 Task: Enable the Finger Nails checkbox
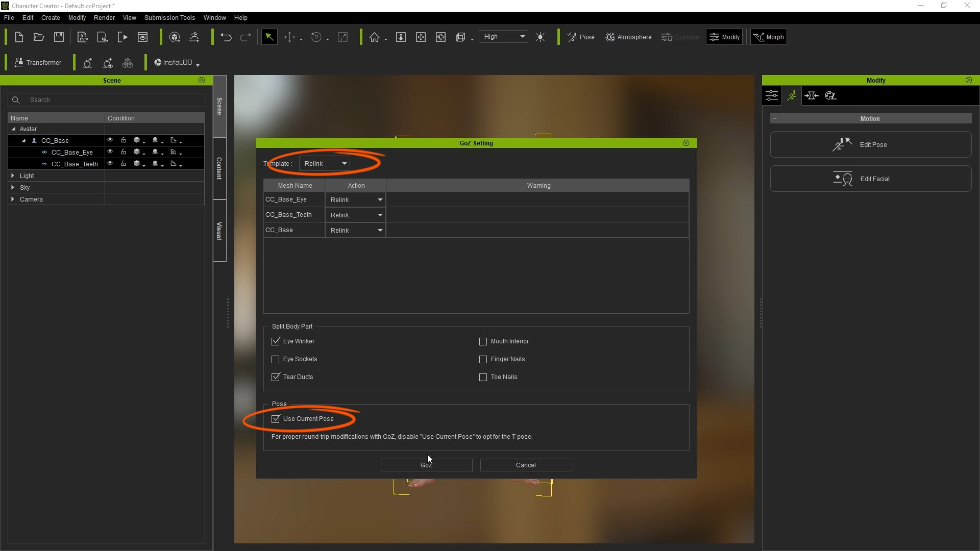pyautogui.click(x=483, y=359)
